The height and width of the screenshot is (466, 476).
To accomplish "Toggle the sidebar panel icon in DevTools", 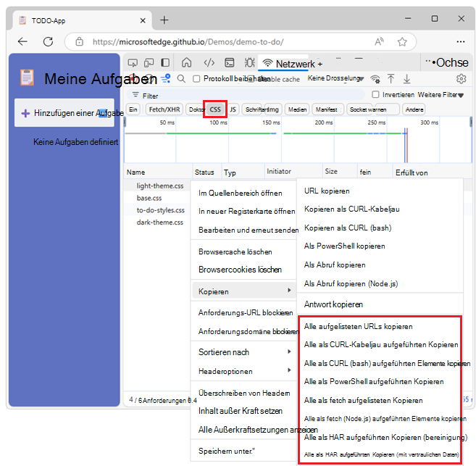I will 165,63.
